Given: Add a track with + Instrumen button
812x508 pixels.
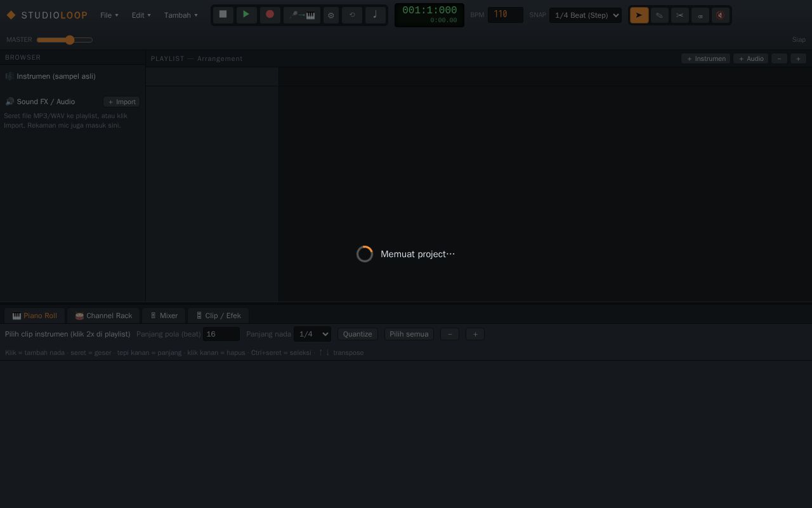Looking at the screenshot, I should click(x=705, y=58).
